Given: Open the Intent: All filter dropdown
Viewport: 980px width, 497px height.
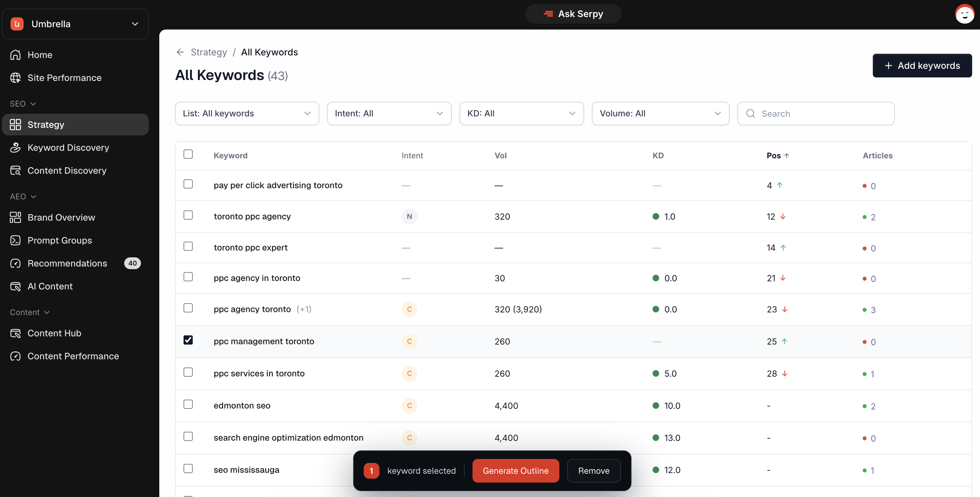Looking at the screenshot, I should (x=389, y=113).
